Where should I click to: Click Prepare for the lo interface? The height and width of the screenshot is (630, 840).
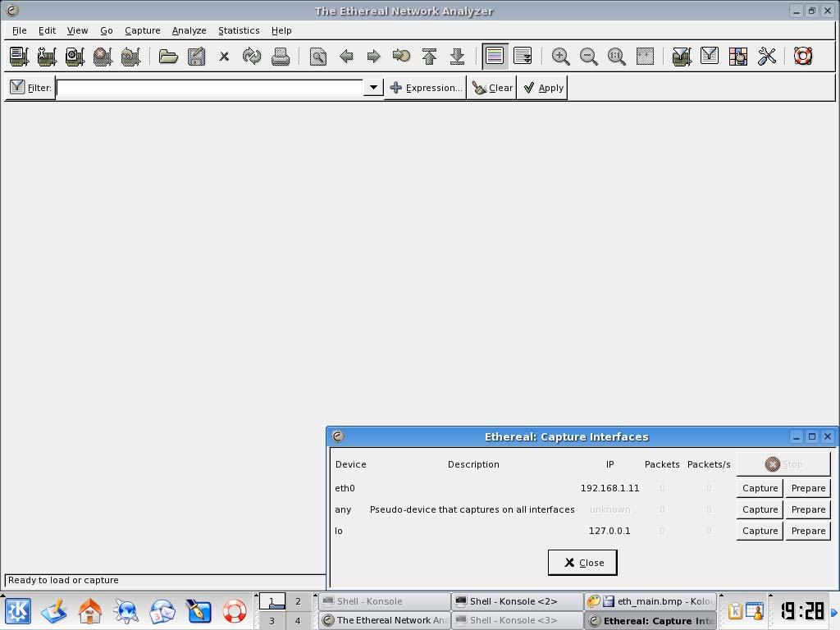(x=808, y=531)
